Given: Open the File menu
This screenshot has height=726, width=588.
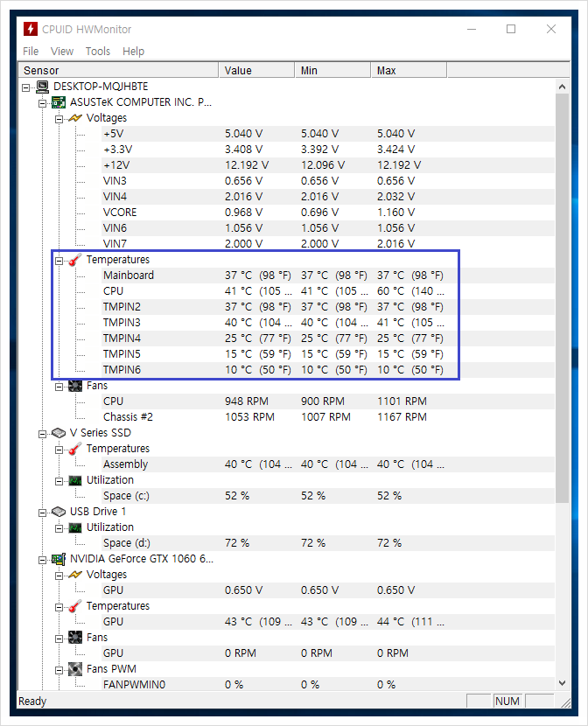Looking at the screenshot, I should 31,52.
